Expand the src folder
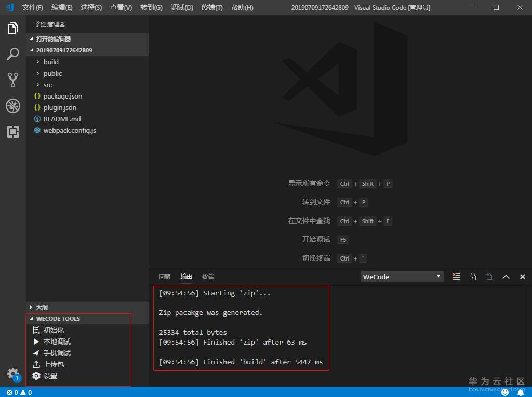Viewport: 532px width, 397px height. [x=87, y=85]
